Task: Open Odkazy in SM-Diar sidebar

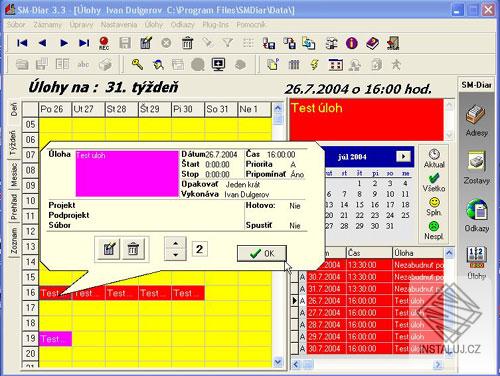Action: (x=477, y=215)
